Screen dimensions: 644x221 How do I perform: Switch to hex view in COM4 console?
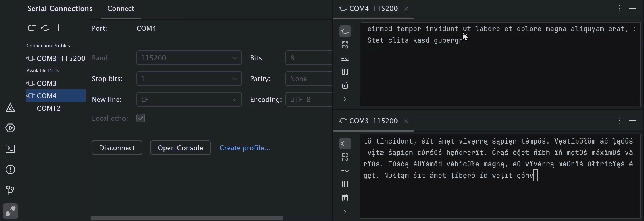345,45
